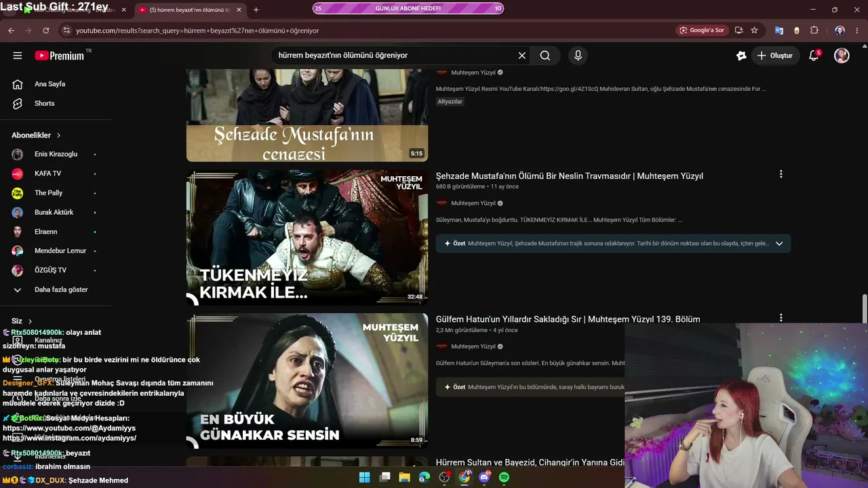
Task: Open The Pally subscription channel
Action: pyautogui.click(x=56, y=193)
